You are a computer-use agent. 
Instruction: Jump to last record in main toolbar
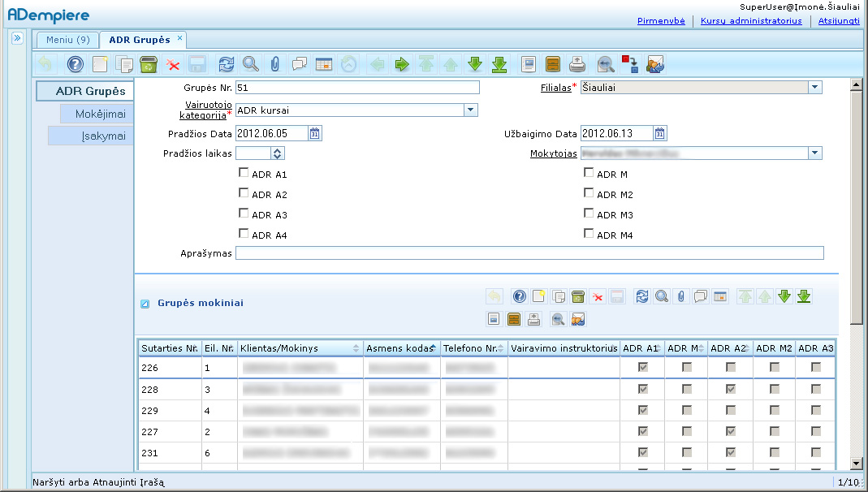click(499, 64)
